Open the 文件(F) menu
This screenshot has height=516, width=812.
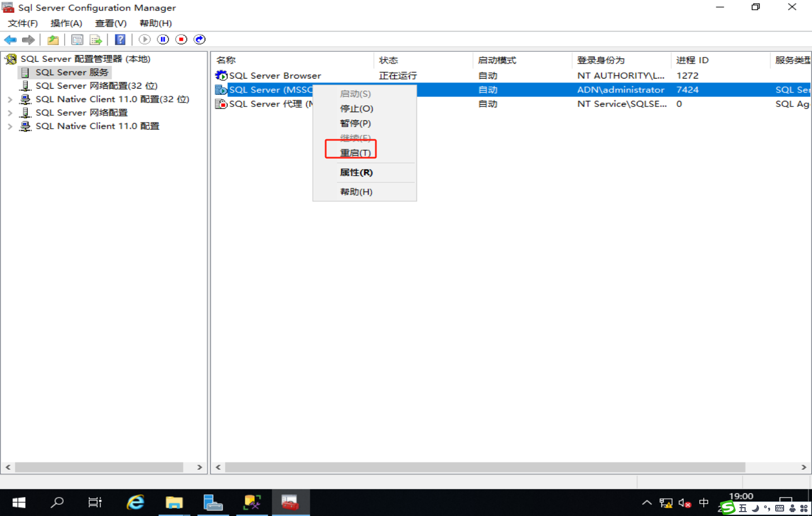23,23
